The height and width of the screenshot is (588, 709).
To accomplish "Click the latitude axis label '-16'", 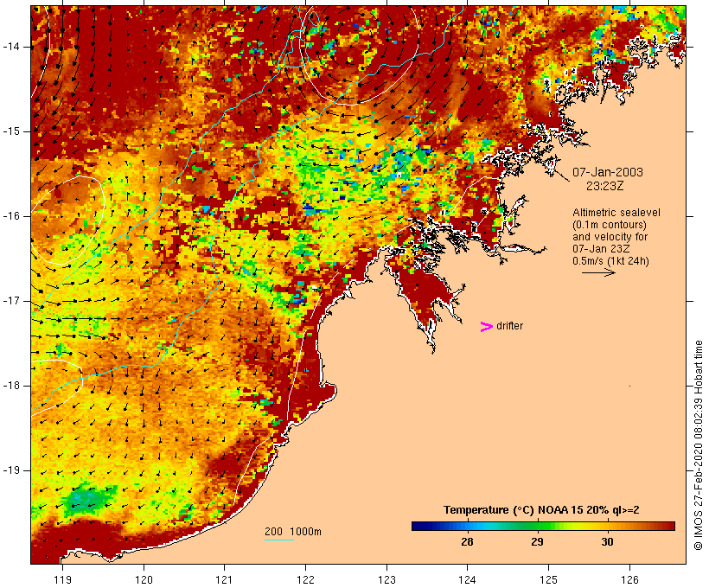I will pos(11,216).
